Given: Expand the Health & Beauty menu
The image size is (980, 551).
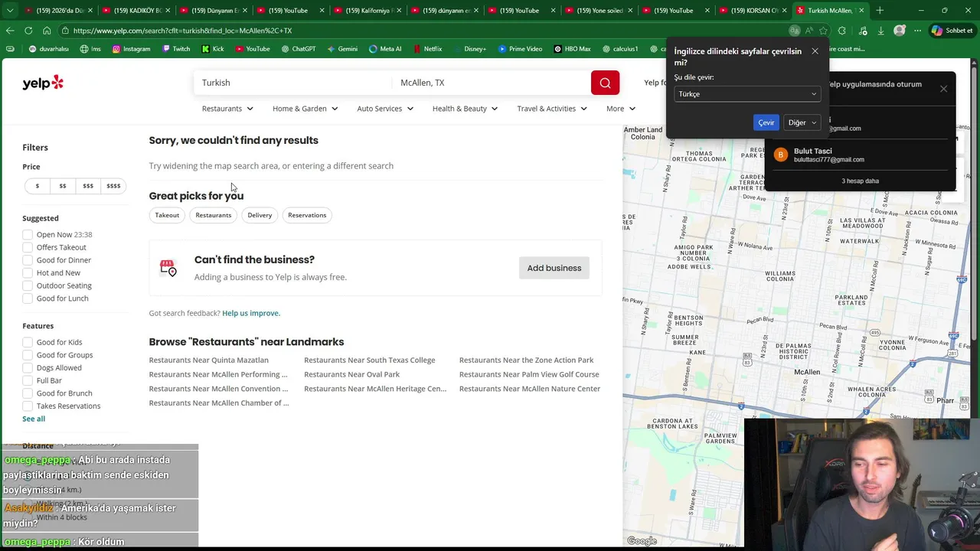Looking at the screenshot, I should point(465,109).
